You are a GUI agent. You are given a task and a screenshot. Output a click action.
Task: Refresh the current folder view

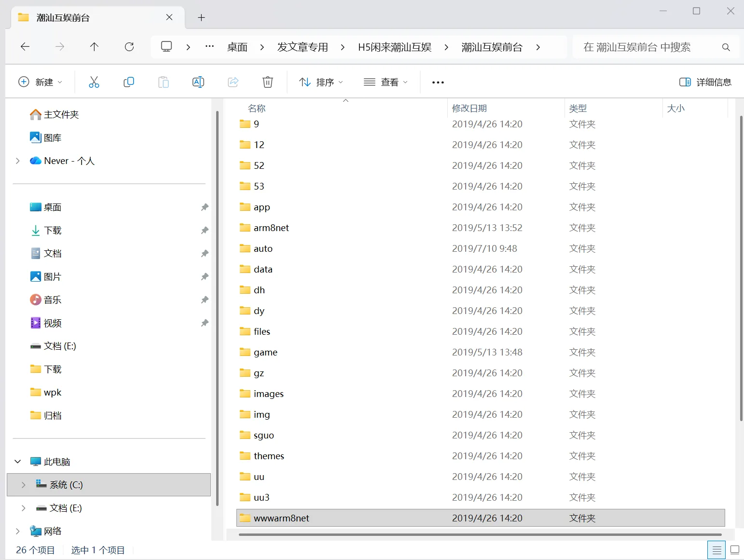[129, 47]
